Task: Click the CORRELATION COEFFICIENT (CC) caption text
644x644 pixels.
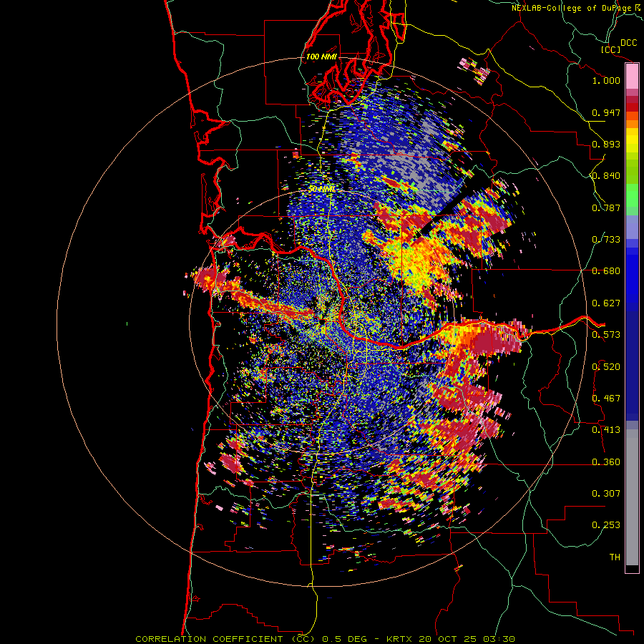Action: coord(226,639)
